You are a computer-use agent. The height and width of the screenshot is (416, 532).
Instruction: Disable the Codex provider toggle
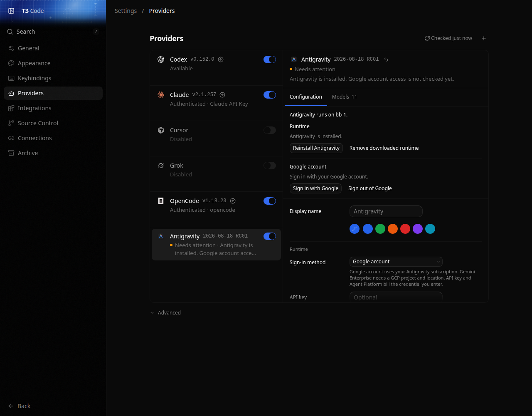pyautogui.click(x=270, y=59)
